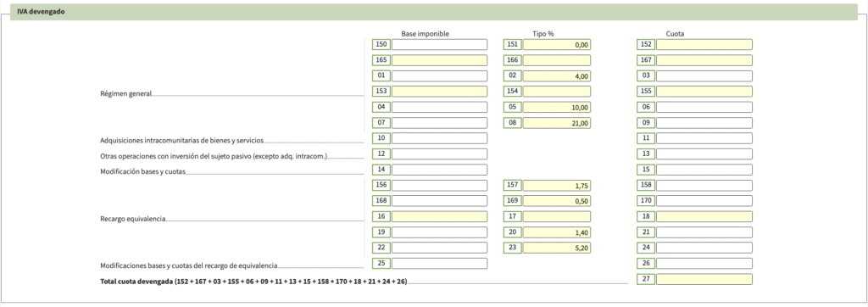Select base imponible field 168
Viewport: 868px width, 307px height.
pos(440,201)
